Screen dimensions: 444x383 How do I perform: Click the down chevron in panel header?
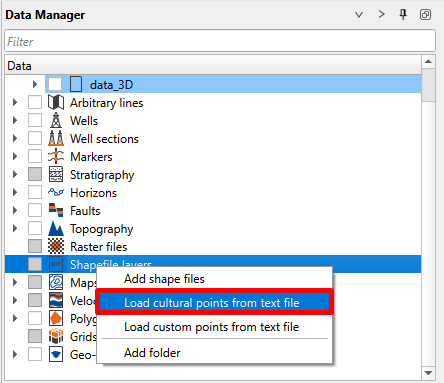point(359,15)
